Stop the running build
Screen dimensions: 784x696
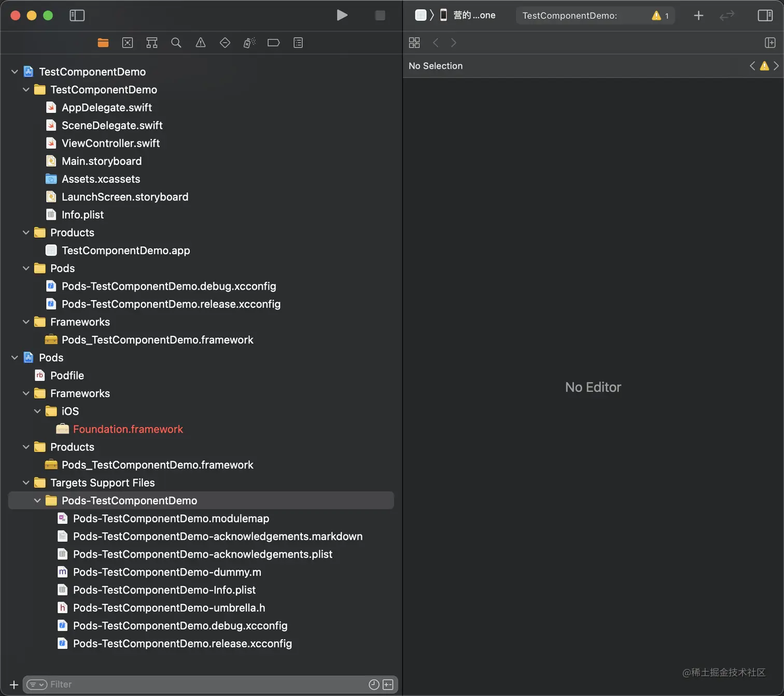380,16
